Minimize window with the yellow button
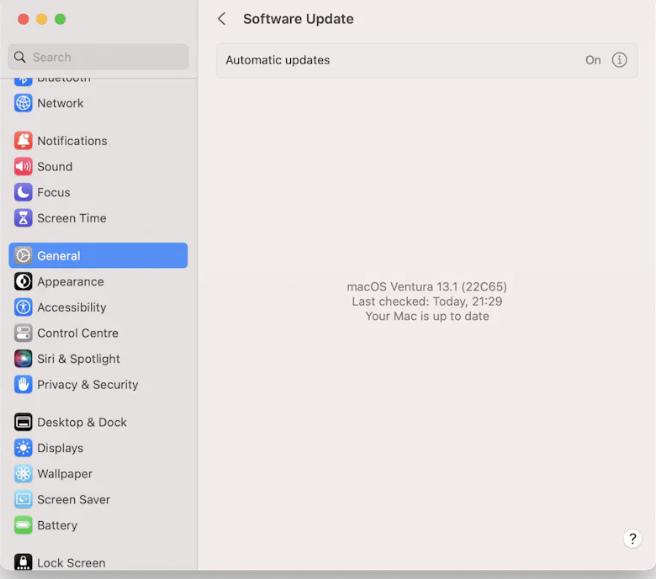 click(42, 19)
